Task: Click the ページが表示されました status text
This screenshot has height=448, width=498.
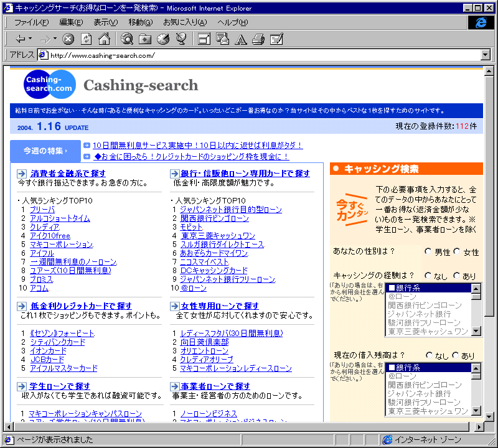Action: (55, 440)
